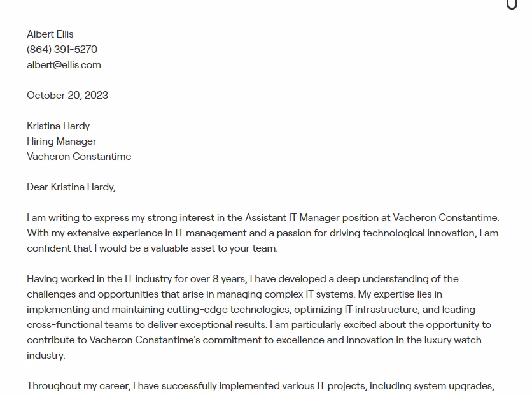The width and height of the screenshot is (532, 395).
Task: Click the line starting With my extensive experience
Action: point(262,233)
